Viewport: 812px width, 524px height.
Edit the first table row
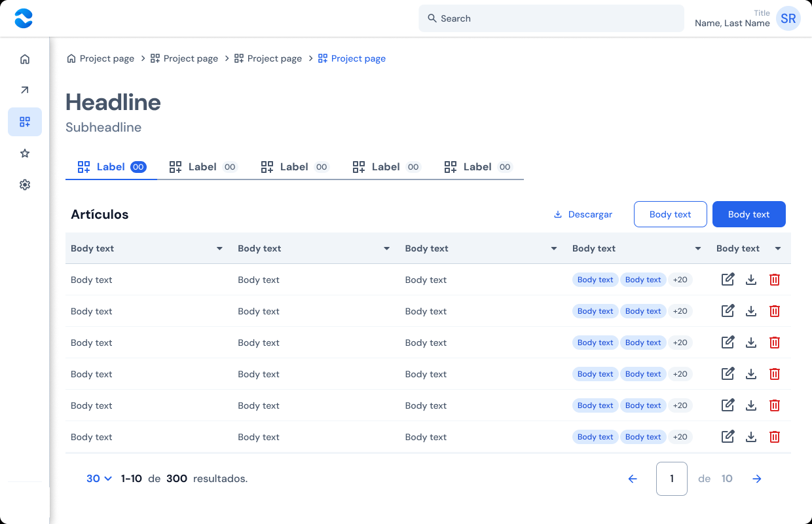click(x=728, y=280)
